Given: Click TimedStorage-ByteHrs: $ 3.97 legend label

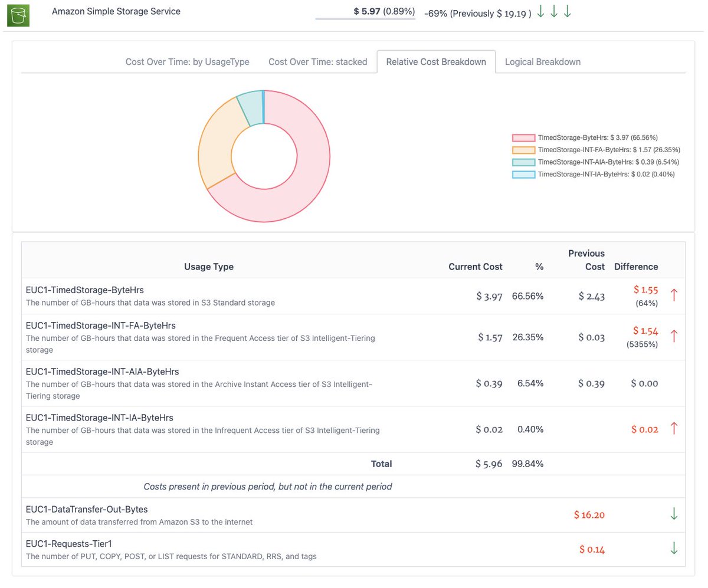Looking at the screenshot, I should pos(598,137).
